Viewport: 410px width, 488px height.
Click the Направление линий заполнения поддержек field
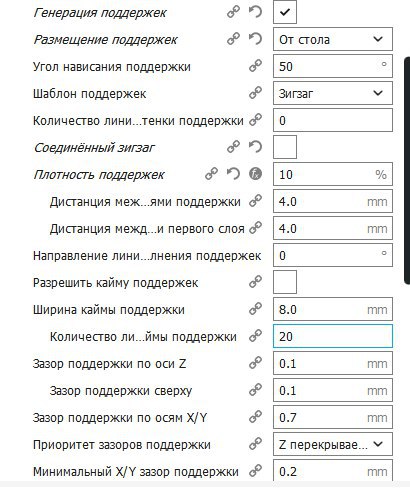point(333,255)
